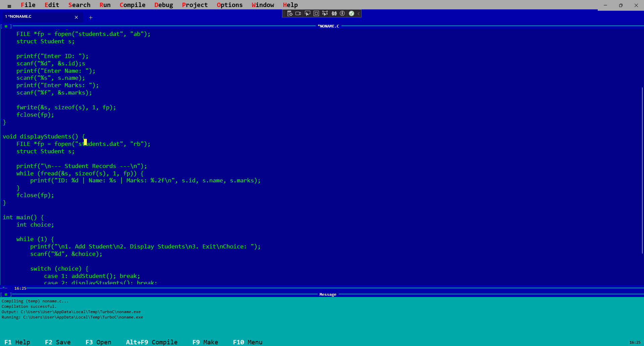Open the Run menu
This screenshot has height=346, width=644.
[x=105, y=5]
